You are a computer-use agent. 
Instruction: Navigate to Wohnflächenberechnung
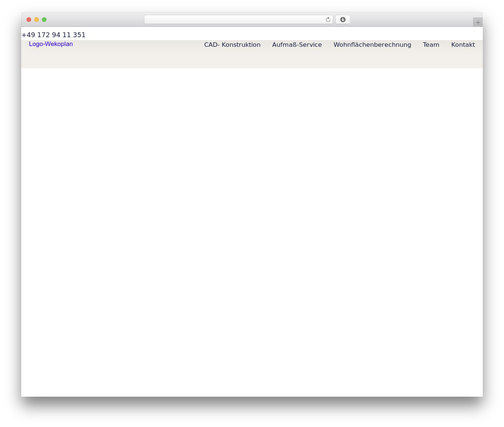click(x=372, y=45)
